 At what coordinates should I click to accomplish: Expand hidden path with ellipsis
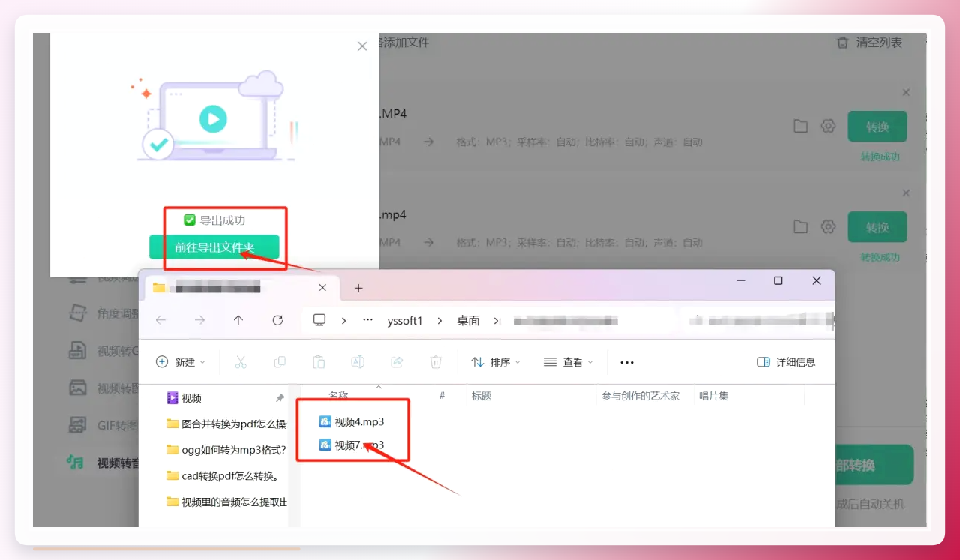367,320
